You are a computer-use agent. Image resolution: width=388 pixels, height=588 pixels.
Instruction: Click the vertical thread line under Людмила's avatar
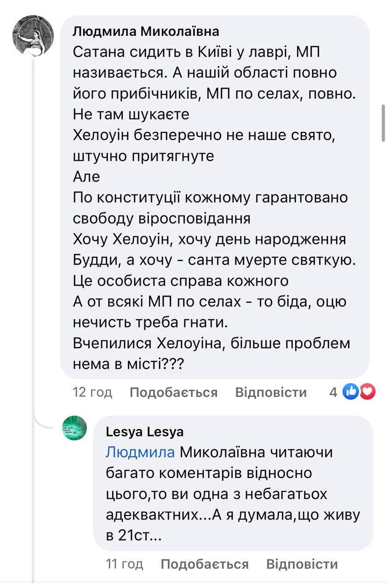(33, 230)
